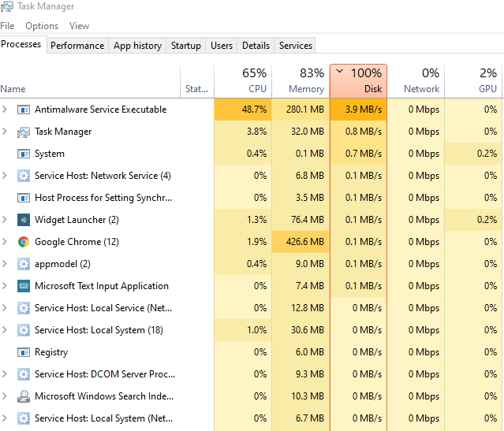Click the 0.8 MB/s disk value

358,132
